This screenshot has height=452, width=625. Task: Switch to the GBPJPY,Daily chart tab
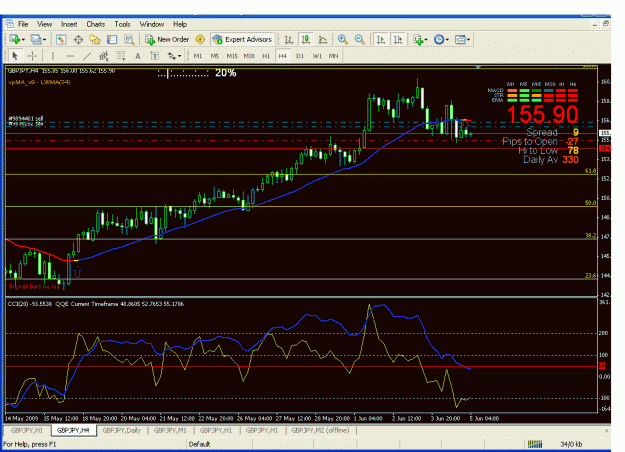122,430
